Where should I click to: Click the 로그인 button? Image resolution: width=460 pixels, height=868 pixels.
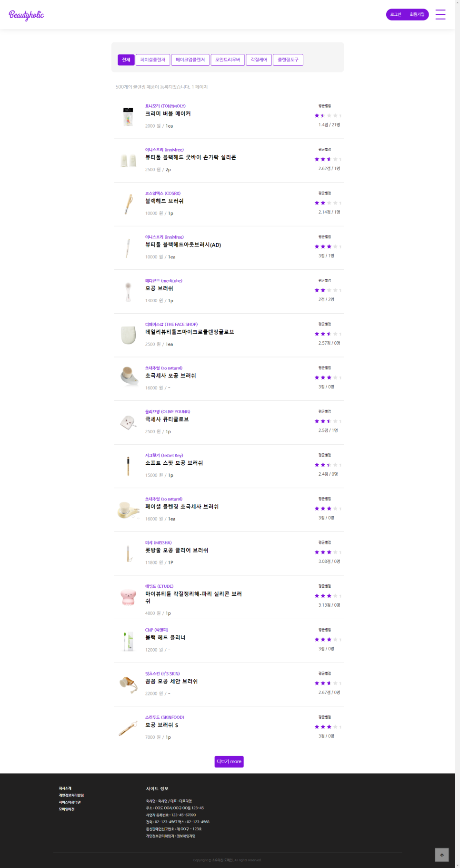click(396, 15)
